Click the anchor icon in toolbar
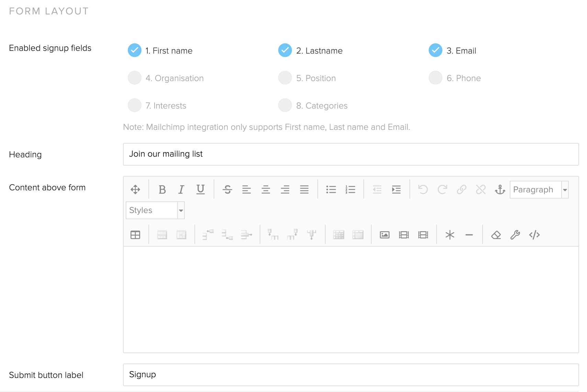Screen dimensions: 587x392 (500, 189)
